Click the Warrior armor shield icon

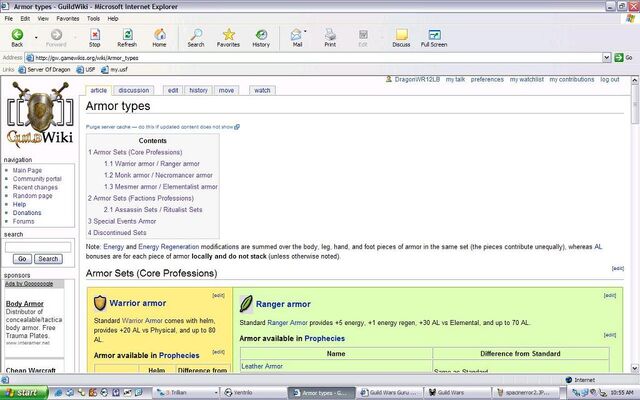pyautogui.click(x=100, y=303)
